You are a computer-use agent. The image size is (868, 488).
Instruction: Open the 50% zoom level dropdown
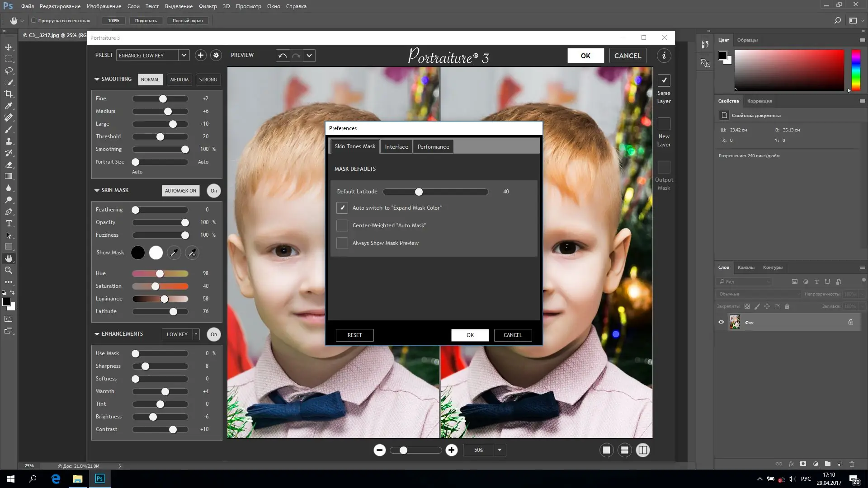(500, 450)
